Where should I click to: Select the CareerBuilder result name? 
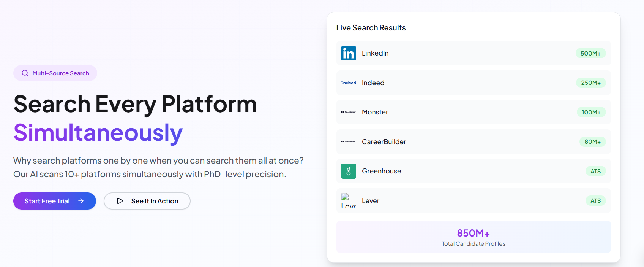(x=384, y=141)
